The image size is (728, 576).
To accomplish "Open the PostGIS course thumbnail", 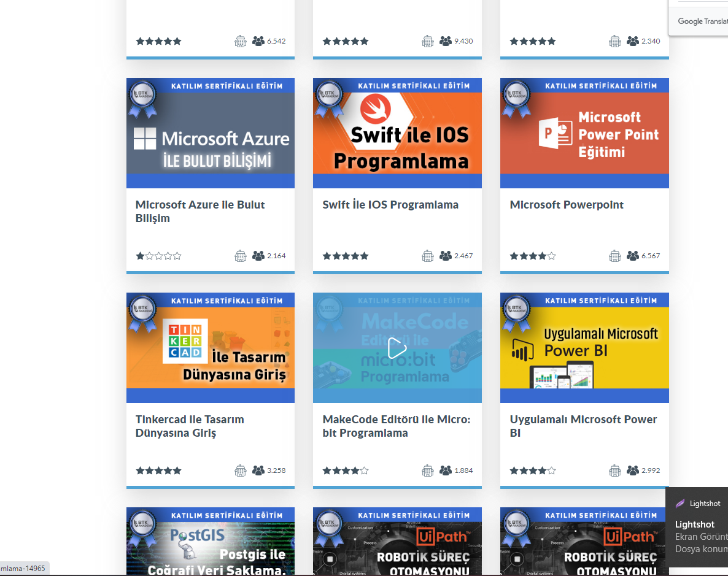I will click(211, 541).
